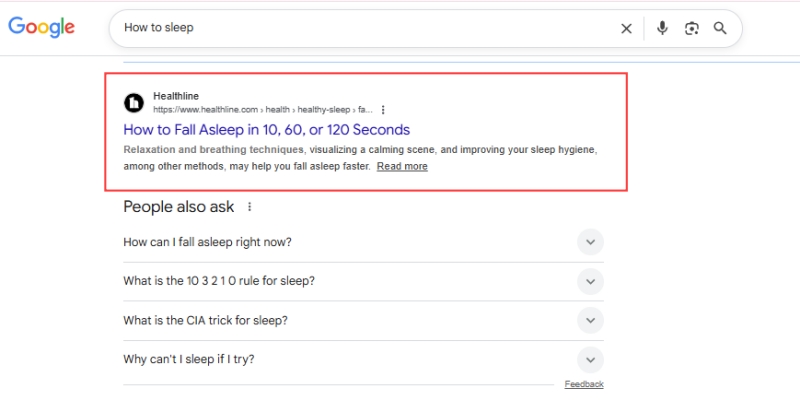Expand 'How can I fall asleep right now?' chevron

click(x=590, y=242)
